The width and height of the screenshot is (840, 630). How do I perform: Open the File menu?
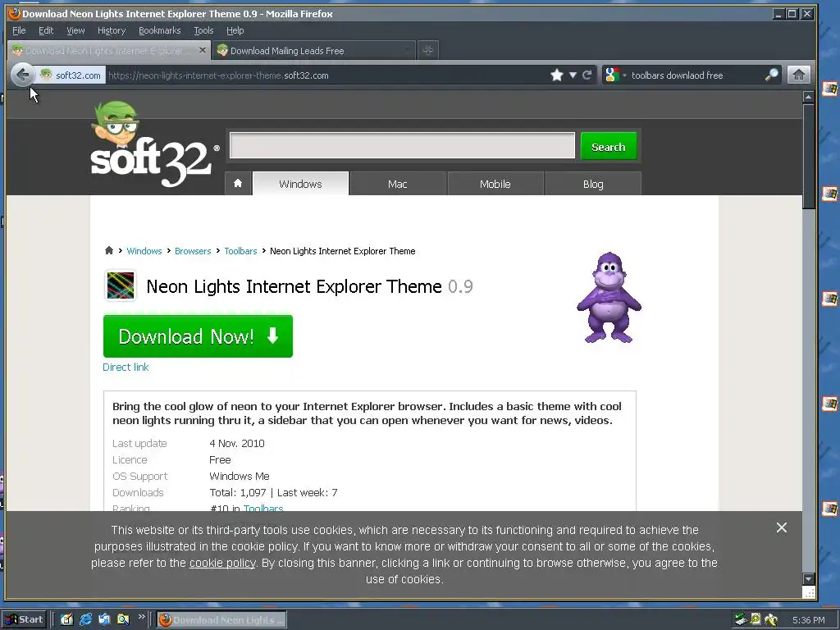tap(19, 30)
